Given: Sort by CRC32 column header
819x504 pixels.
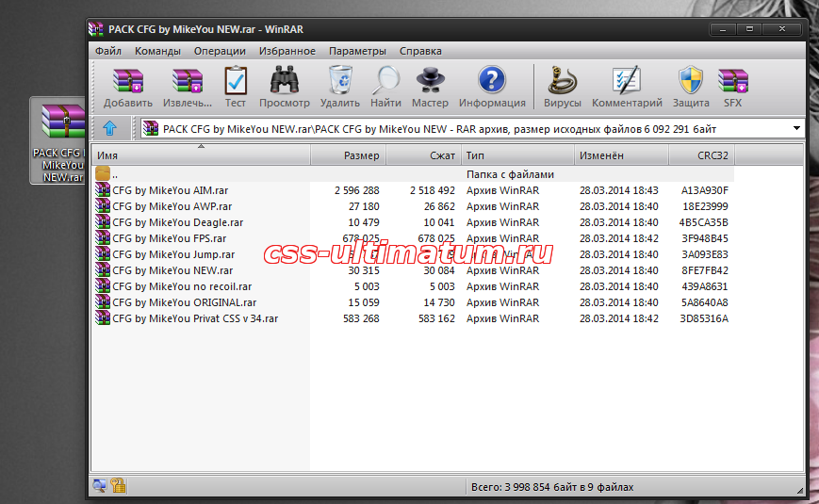Looking at the screenshot, I should pos(702,155).
